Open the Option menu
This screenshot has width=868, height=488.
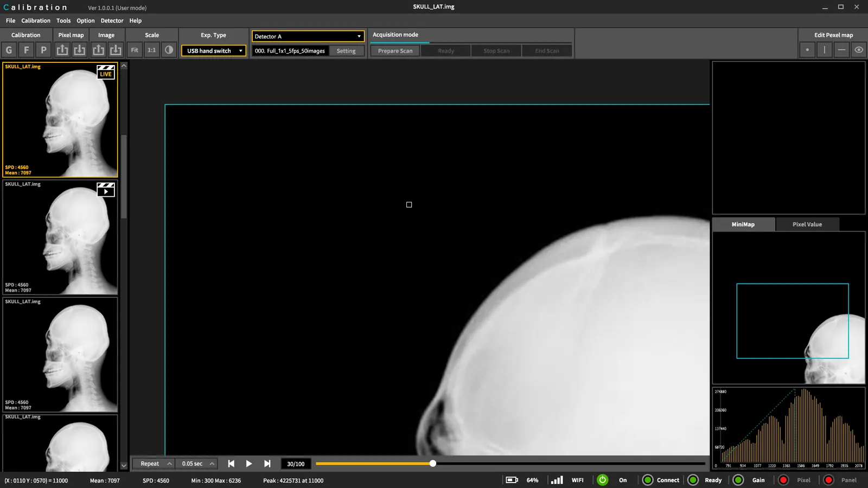tap(86, 21)
